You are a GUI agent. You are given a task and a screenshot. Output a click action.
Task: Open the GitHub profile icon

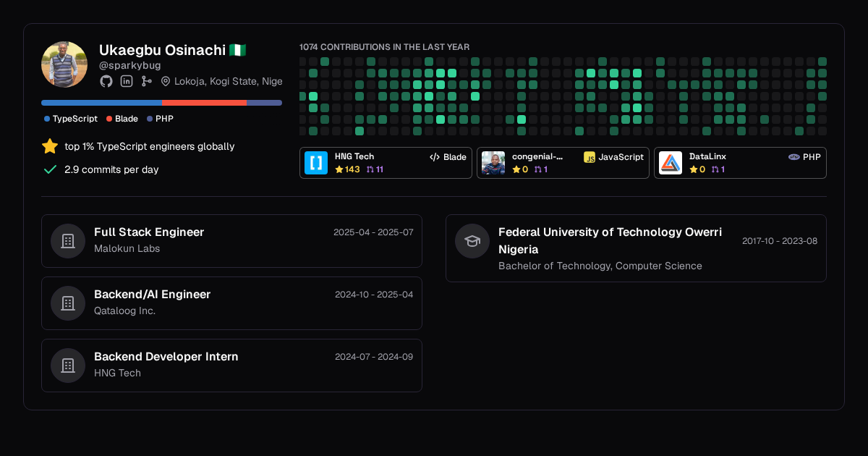pos(106,81)
